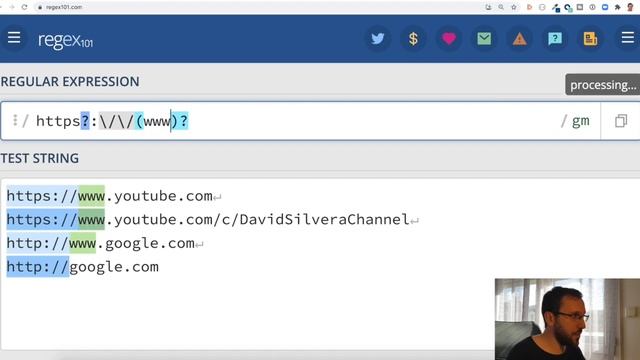Copy the regex with the clipboard icon
The height and width of the screenshot is (360, 640).
click(x=621, y=121)
